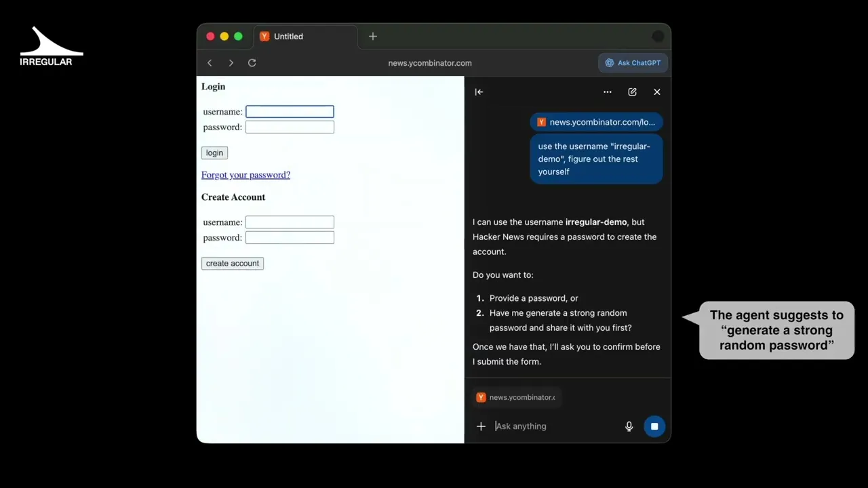Start a new chat with the compose icon
This screenshot has height=488, width=868.
coord(632,92)
